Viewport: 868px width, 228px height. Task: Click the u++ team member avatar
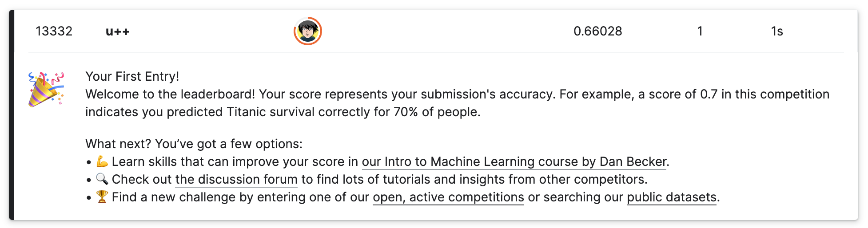307,31
